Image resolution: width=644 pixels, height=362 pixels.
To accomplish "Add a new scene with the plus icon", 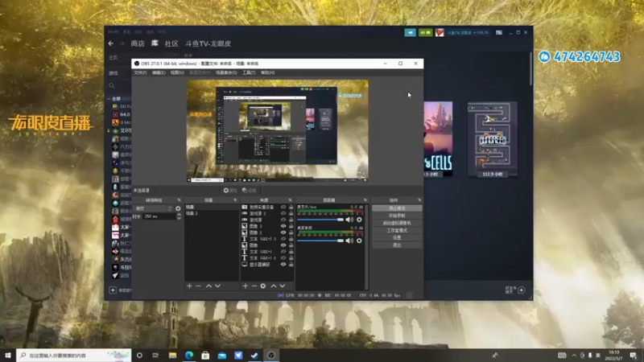I will tap(189, 286).
